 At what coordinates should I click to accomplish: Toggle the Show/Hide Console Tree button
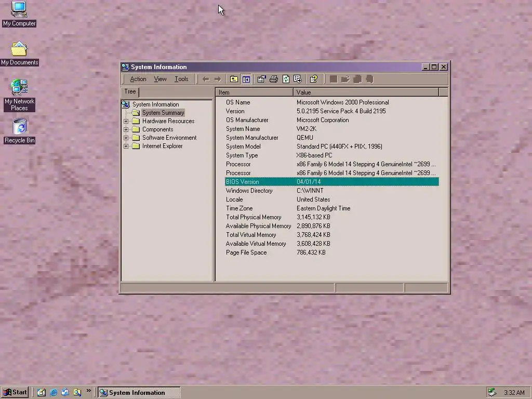tap(246, 79)
